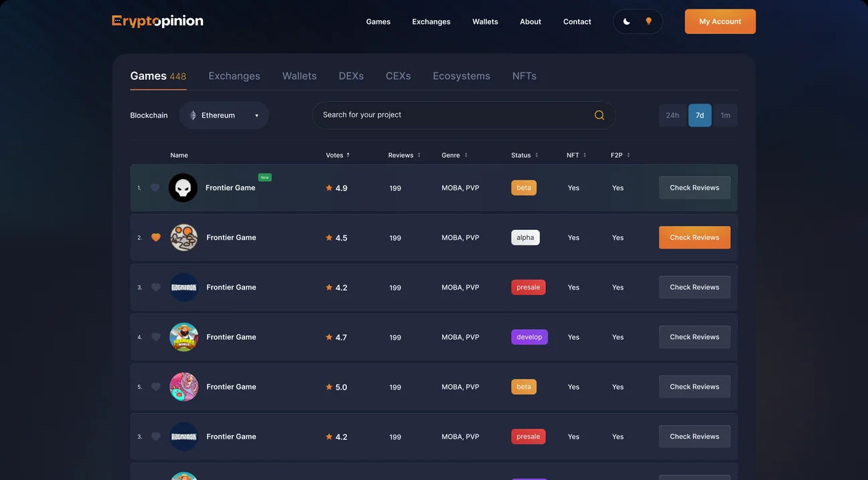
Task: Click the orange Check Reviews button
Action: [695, 237]
